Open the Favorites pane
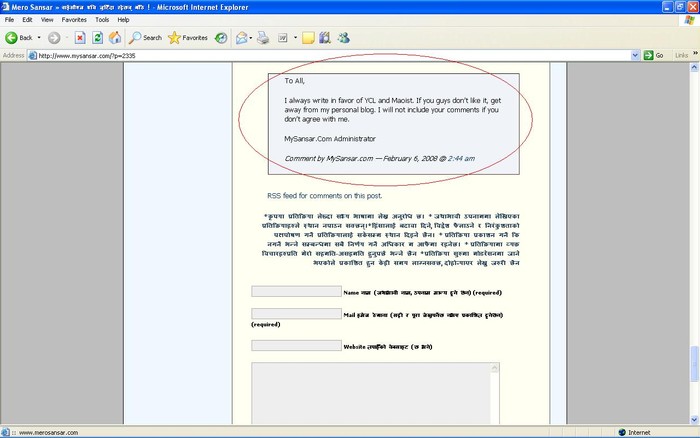Viewport: 700px width, 438px height. (188, 37)
